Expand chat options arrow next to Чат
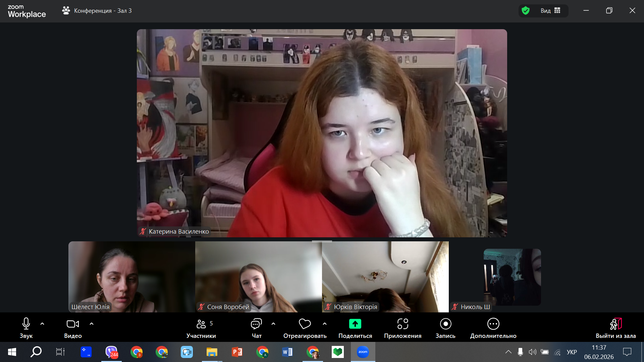 pyautogui.click(x=273, y=324)
